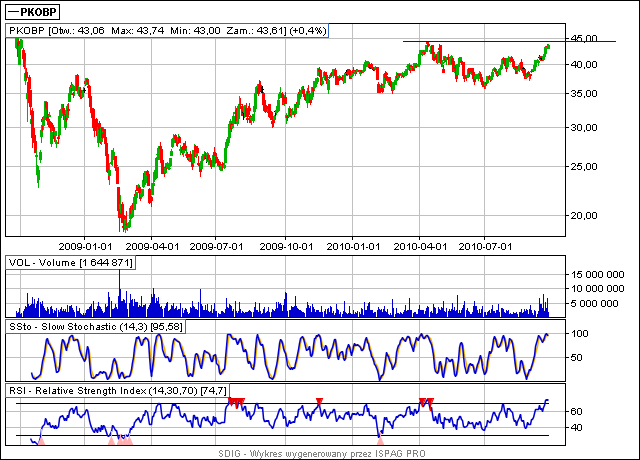Click the tallest volume spike bar
Image resolution: width=640 pixels, height=460 pixels.
[x=120, y=293]
